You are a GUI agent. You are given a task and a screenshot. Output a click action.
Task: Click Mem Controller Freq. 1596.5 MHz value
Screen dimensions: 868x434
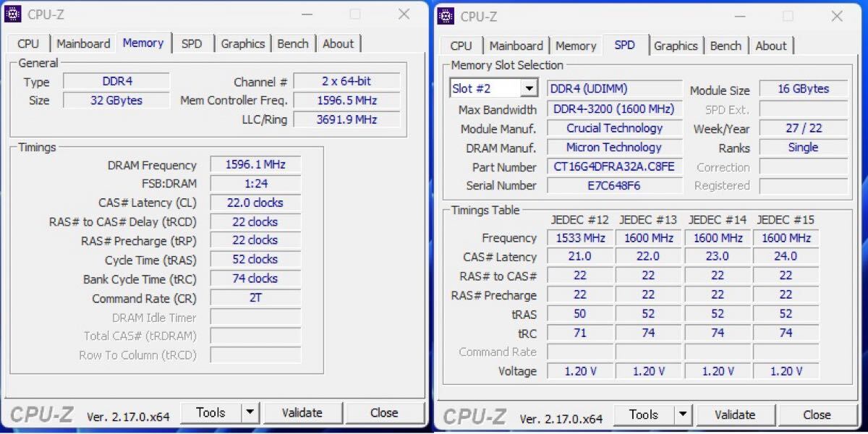click(x=346, y=101)
